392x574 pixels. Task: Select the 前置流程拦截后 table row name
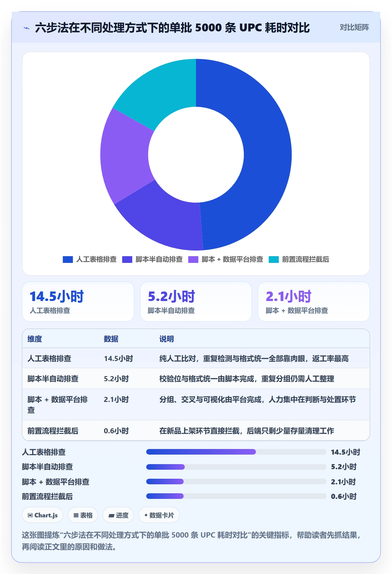point(53,431)
